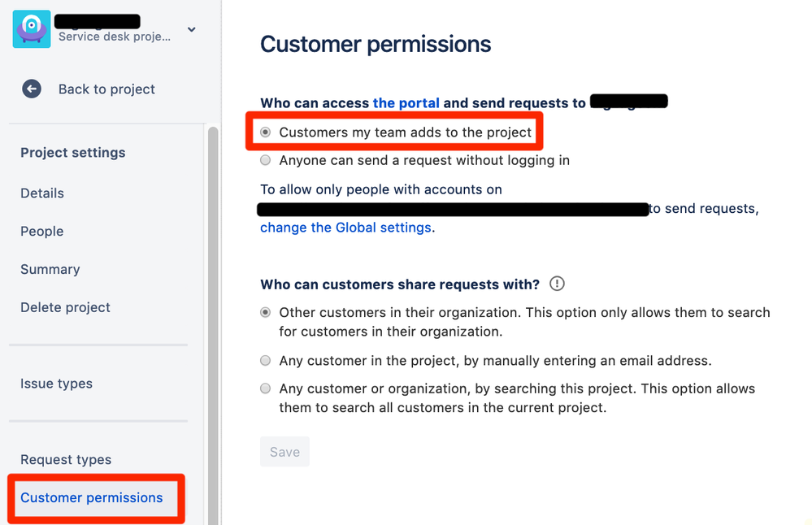Click the info icon beside sharing question
The width and height of the screenshot is (812, 525).
pos(557,283)
